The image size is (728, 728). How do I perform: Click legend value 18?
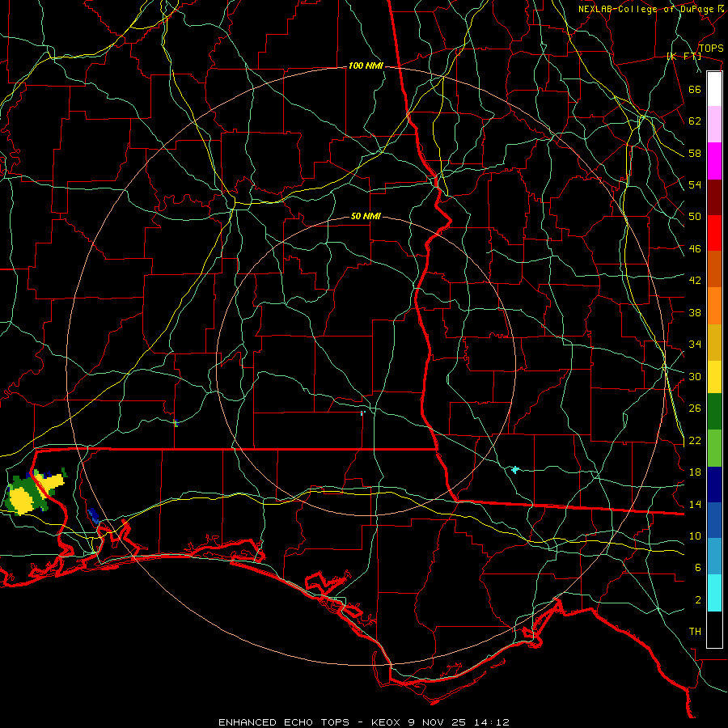coord(695,472)
